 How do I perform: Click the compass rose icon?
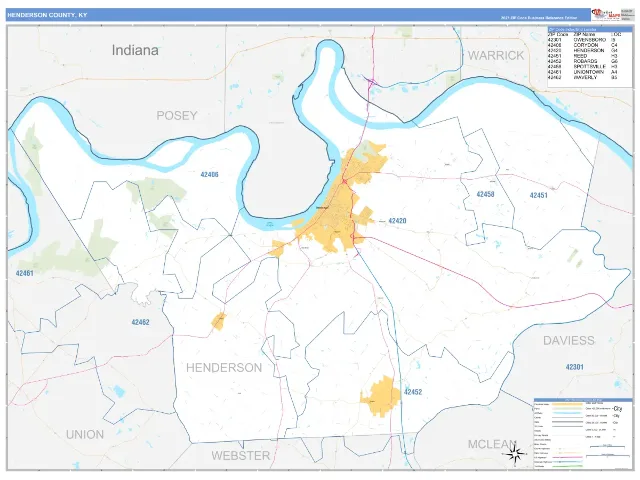point(515,453)
